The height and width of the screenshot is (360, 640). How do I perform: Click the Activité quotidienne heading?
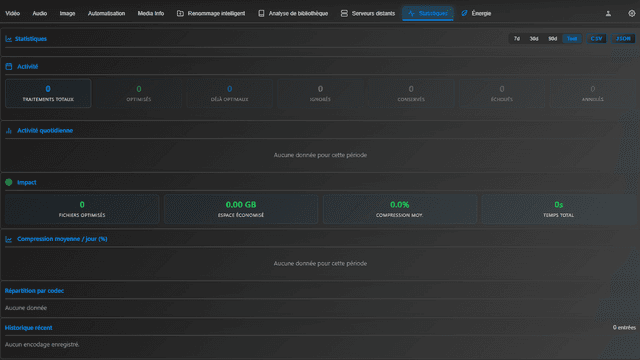45,131
